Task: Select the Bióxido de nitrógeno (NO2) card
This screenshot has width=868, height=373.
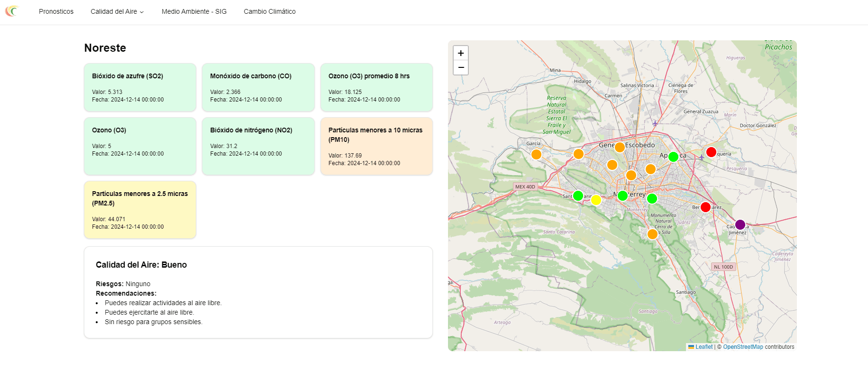Action: [x=258, y=146]
